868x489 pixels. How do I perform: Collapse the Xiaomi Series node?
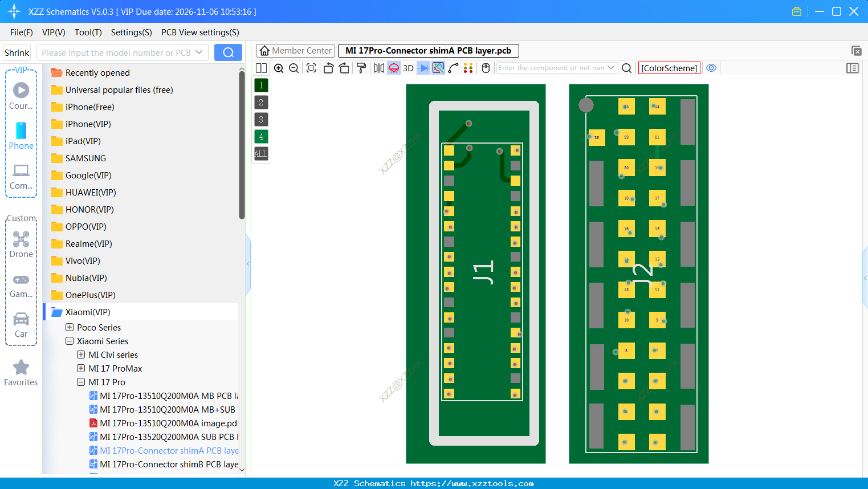point(70,341)
